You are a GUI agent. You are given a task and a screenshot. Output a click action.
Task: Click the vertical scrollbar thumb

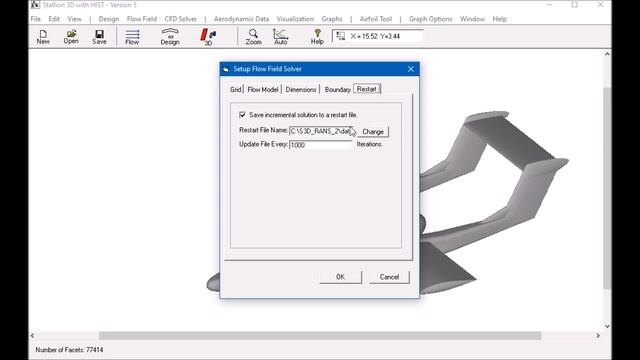(607, 188)
